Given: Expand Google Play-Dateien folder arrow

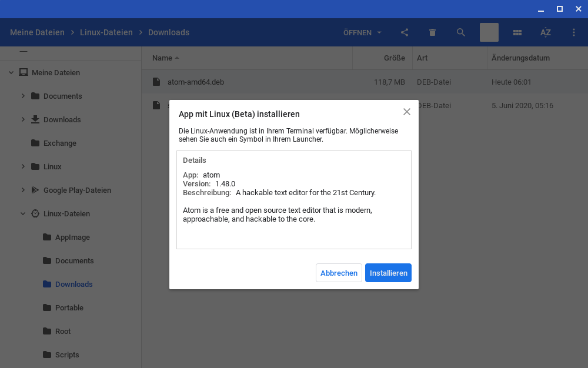Looking at the screenshot, I should tap(23, 190).
